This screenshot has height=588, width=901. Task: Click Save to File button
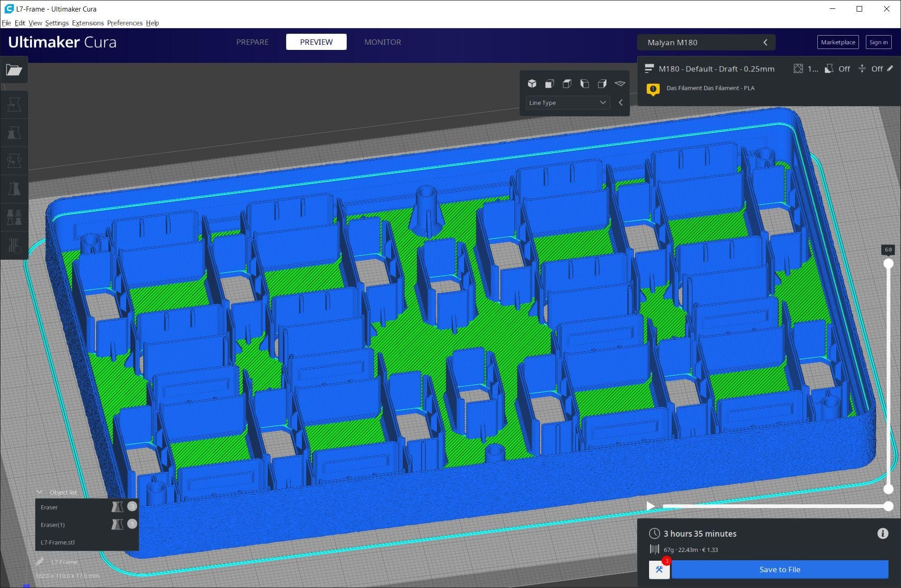coord(779,570)
